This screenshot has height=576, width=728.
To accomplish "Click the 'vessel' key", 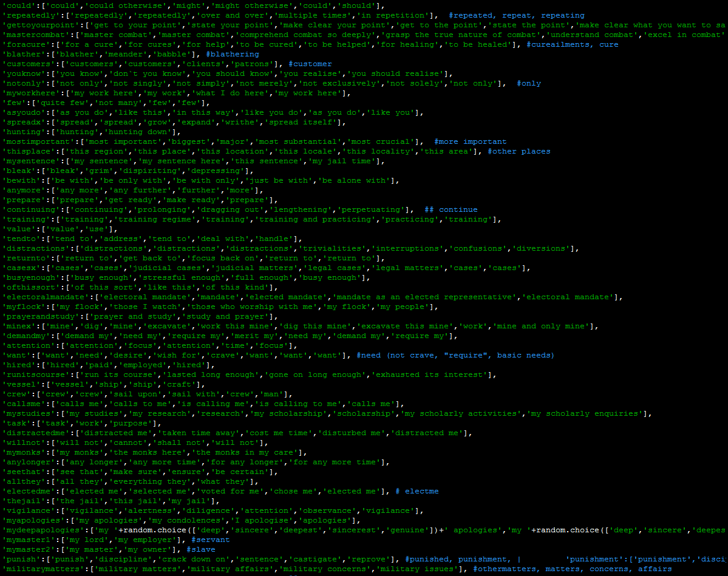I will tap(21, 385).
